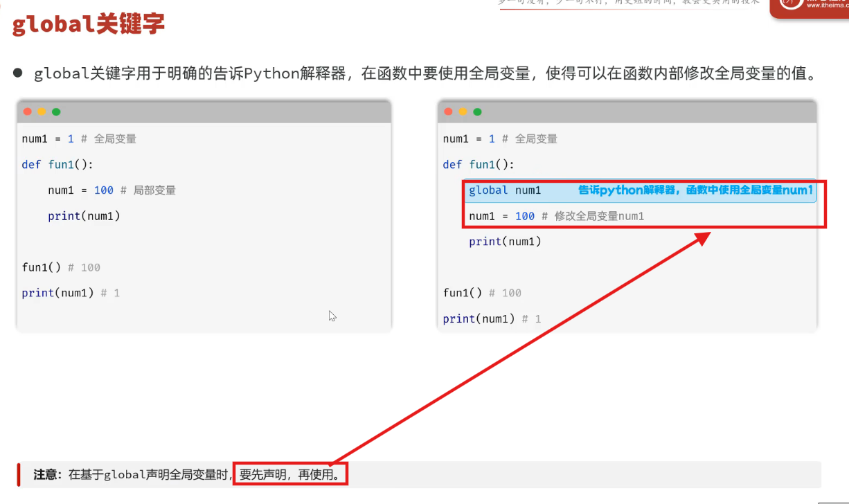This screenshot has width=849, height=504.
Task: Click "print(num1)" inside fun1 in right window
Action: click(x=505, y=242)
